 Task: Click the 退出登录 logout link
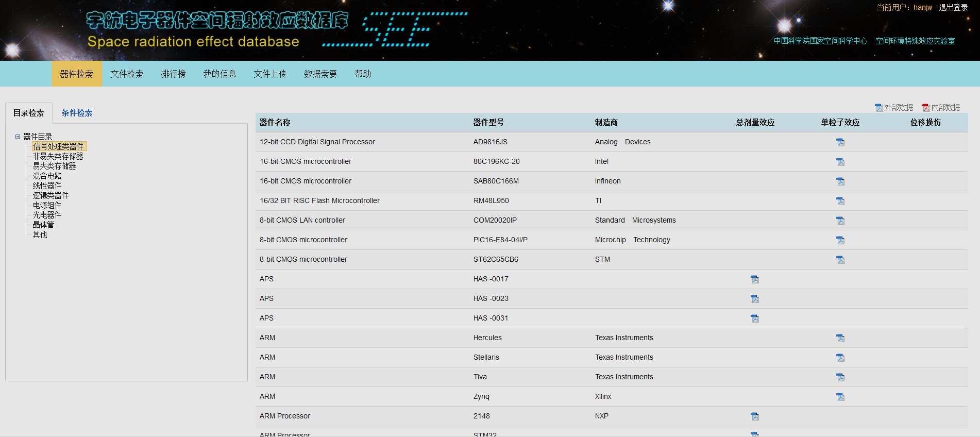pyautogui.click(x=953, y=7)
